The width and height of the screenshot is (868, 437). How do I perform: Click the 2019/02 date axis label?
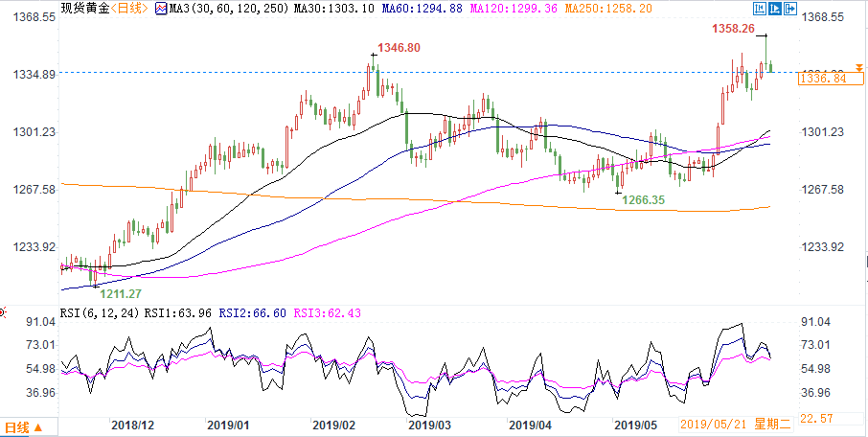pyautogui.click(x=333, y=425)
